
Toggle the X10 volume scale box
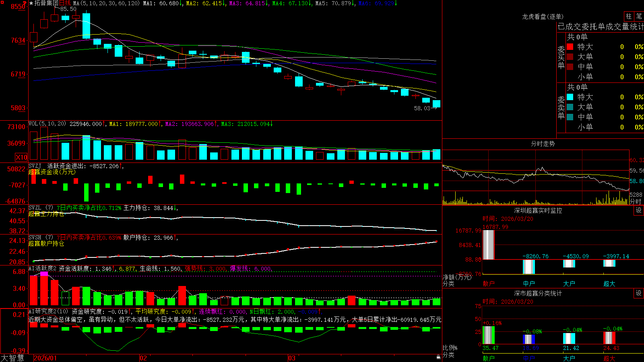click(x=21, y=157)
